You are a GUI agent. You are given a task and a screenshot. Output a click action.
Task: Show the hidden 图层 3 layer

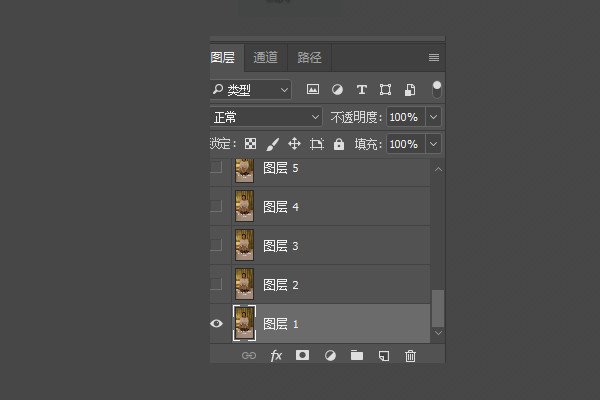216,245
